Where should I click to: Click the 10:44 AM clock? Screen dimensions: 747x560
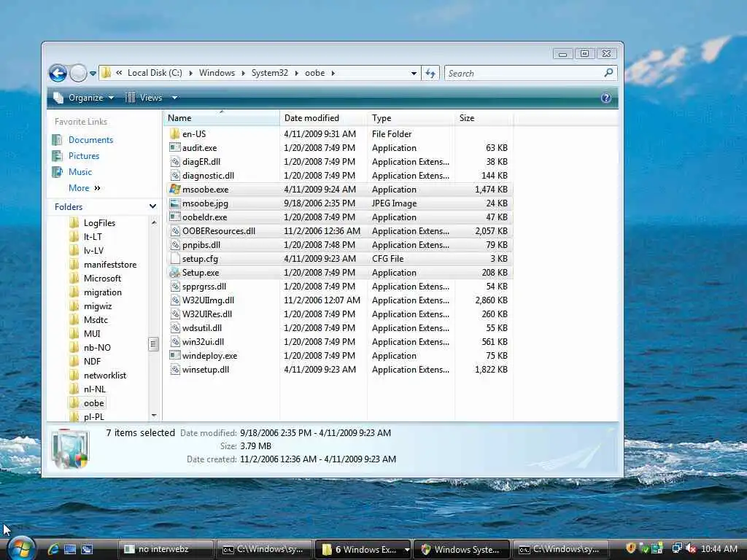pyautogui.click(x=719, y=548)
